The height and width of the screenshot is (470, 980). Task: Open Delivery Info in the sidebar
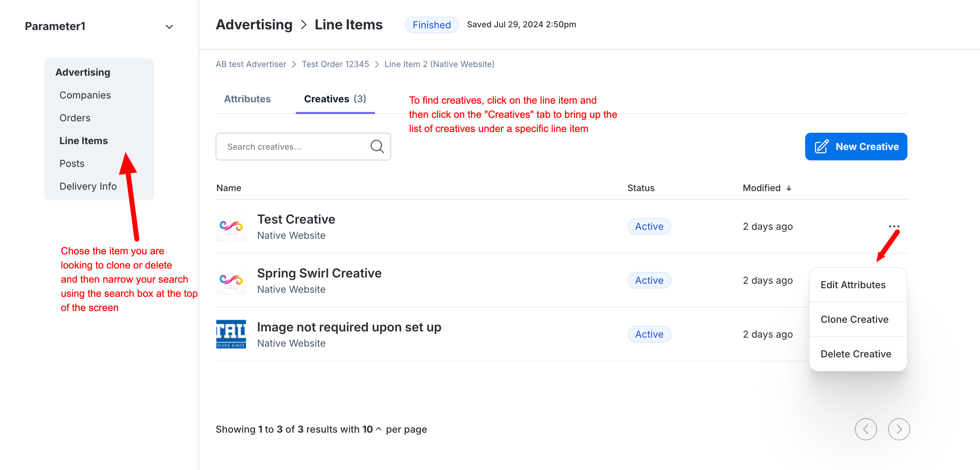pyautogui.click(x=88, y=186)
